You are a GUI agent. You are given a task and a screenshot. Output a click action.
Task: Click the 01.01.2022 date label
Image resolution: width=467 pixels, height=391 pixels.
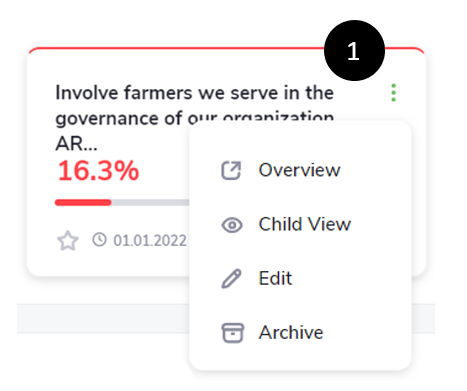[150, 241]
